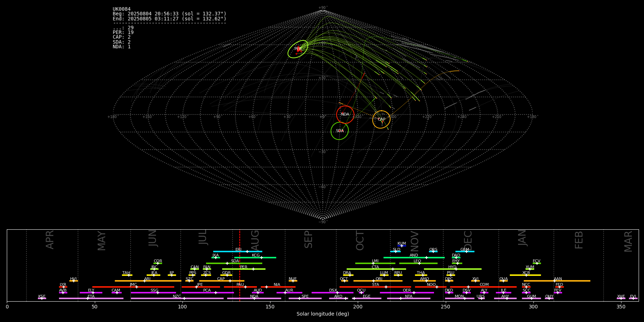This screenshot has width=644, height=322.
Task: Click the NTA pink activity bar
Action: tap(409, 298)
